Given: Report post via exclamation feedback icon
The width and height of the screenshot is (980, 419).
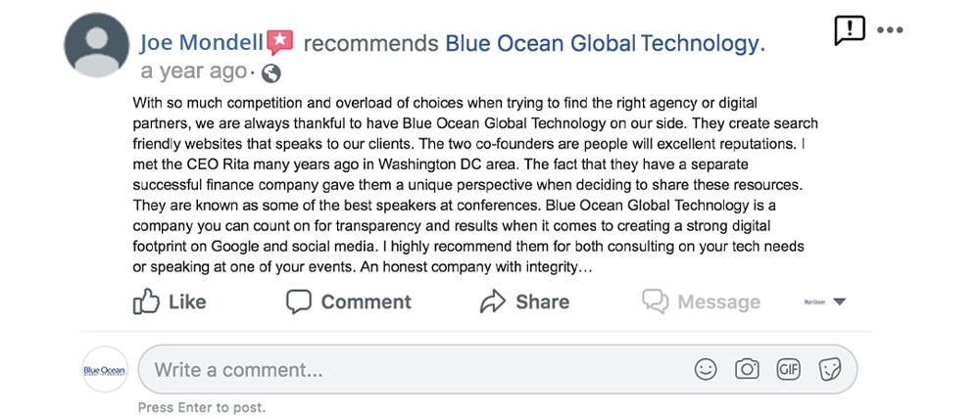Looking at the screenshot, I should click(x=850, y=30).
